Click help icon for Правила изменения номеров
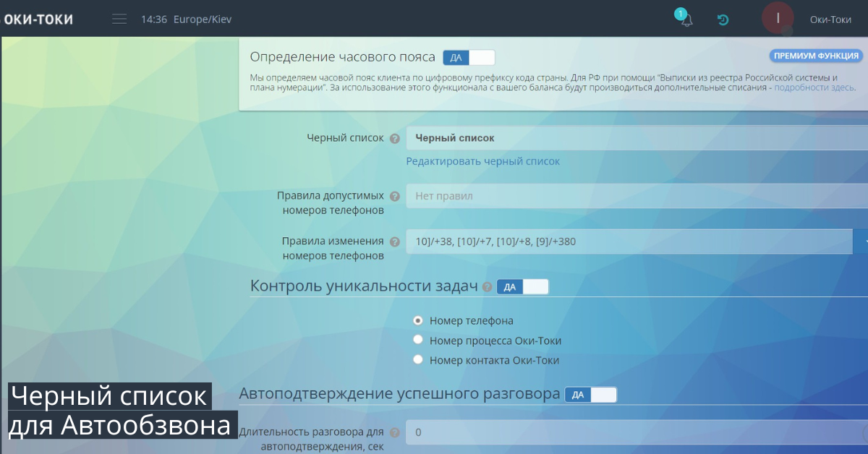The height and width of the screenshot is (454, 868). click(394, 241)
